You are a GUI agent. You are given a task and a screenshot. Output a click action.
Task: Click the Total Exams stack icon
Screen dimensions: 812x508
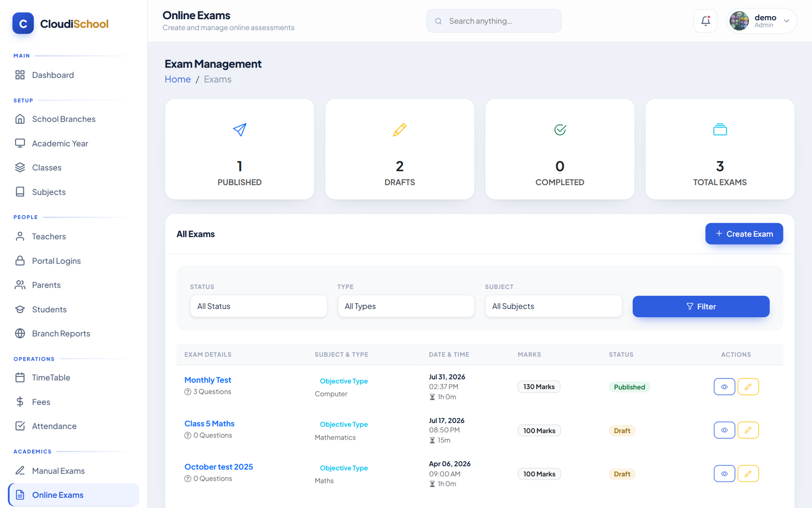(x=720, y=130)
